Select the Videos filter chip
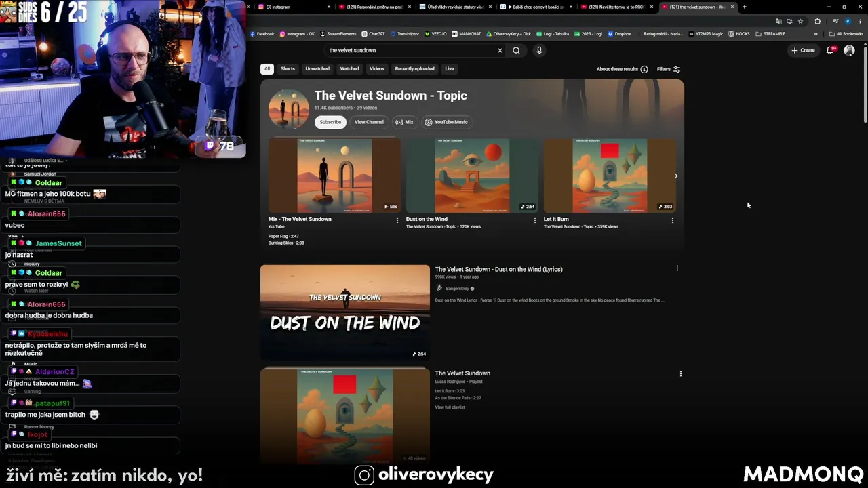The width and height of the screenshot is (868, 488). tap(377, 69)
